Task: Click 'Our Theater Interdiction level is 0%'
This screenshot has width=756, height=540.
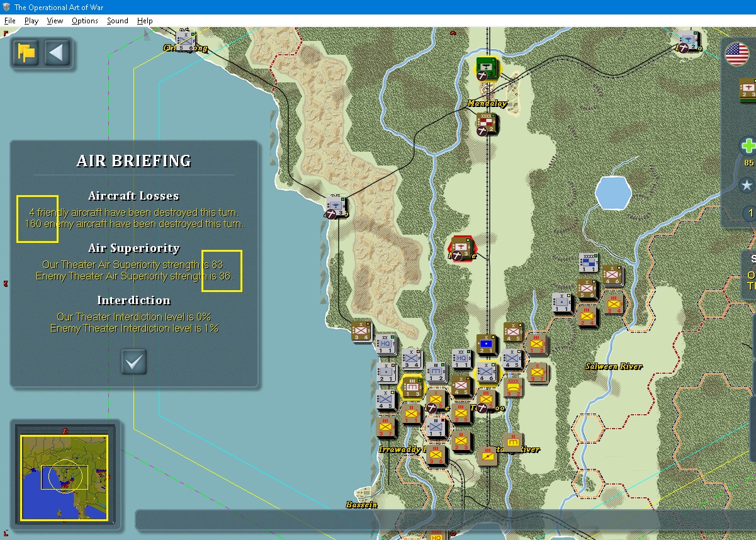Action: point(134,317)
